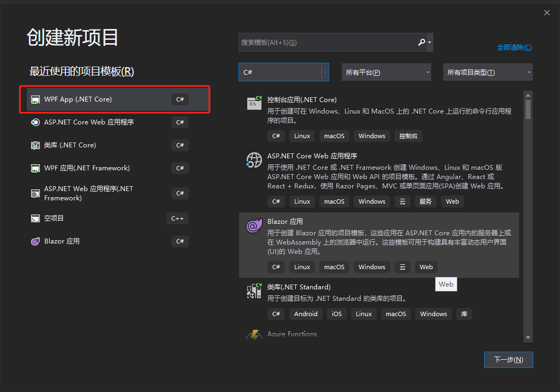Click the Linux tag under 控制台应用(.NET Core)
This screenshot has width=560, height=392.
(302, 136)
